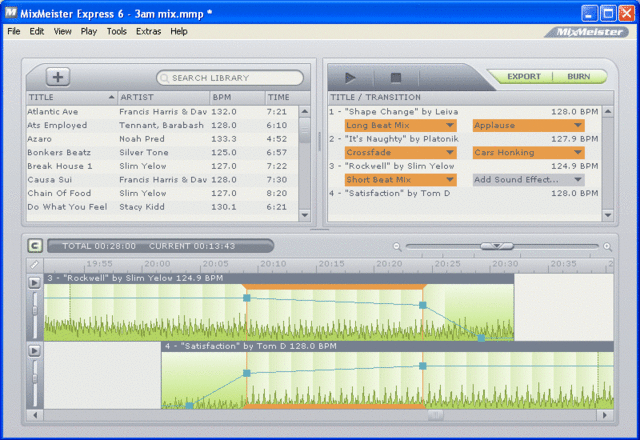Select Satisfaction fade-in start envelope point
Screen dimensions: 640x440
coord(189,406)
